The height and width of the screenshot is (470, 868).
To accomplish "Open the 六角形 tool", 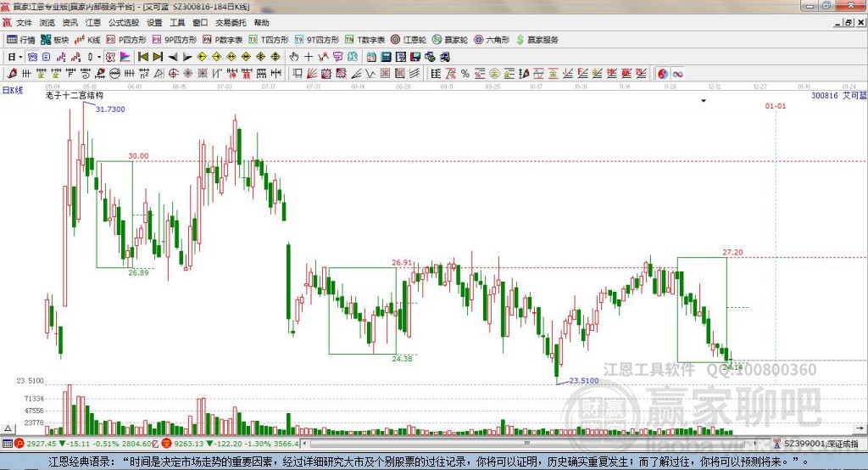I will (x=492, y=40).
